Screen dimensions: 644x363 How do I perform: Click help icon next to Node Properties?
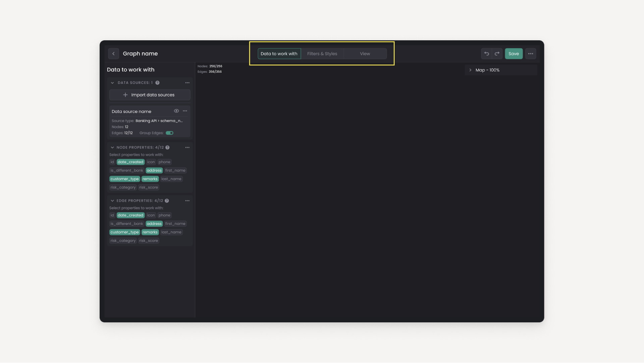167,148
